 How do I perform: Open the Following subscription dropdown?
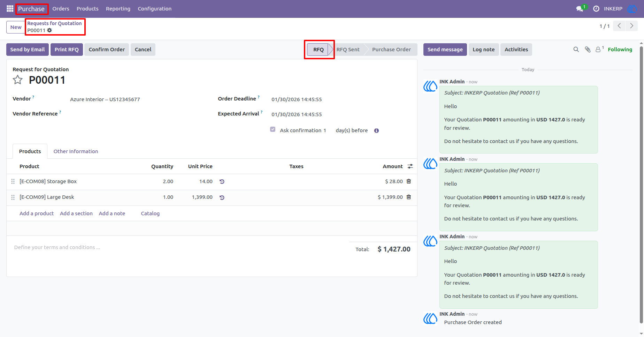pyautogui.click(x=620, y=50)
